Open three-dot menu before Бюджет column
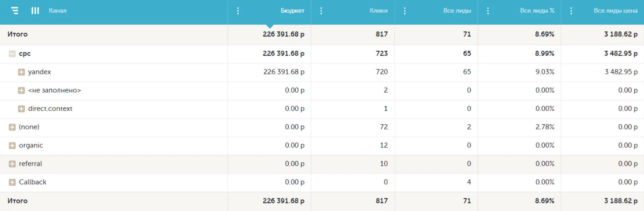 [238, 11]
